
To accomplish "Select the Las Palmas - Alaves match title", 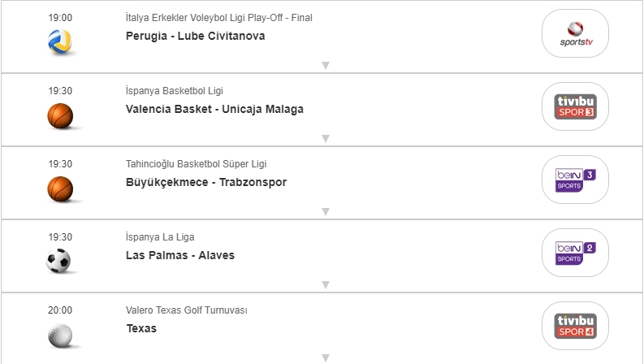I will click(x=180, y=255).
